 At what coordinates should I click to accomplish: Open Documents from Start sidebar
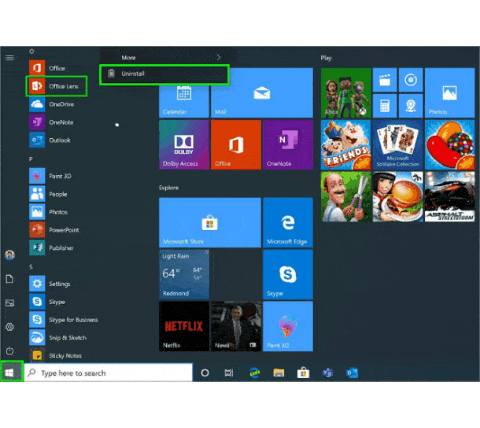point(10,279)
